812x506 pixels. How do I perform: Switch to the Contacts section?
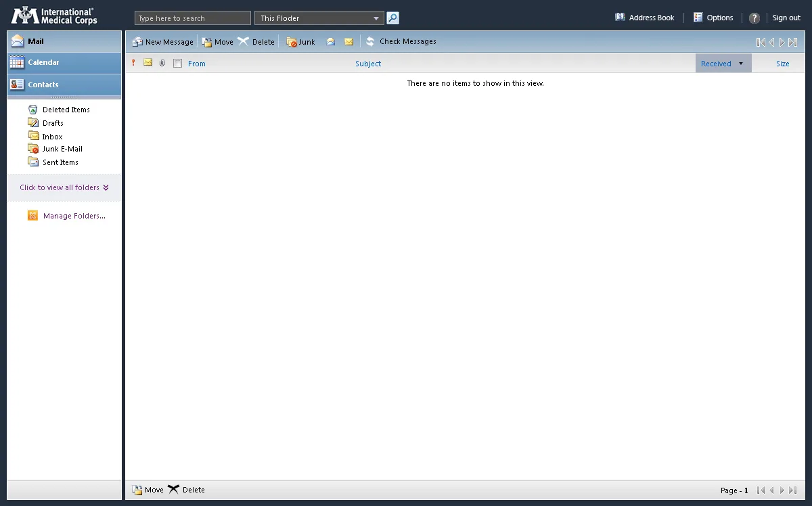click(64, 85)
